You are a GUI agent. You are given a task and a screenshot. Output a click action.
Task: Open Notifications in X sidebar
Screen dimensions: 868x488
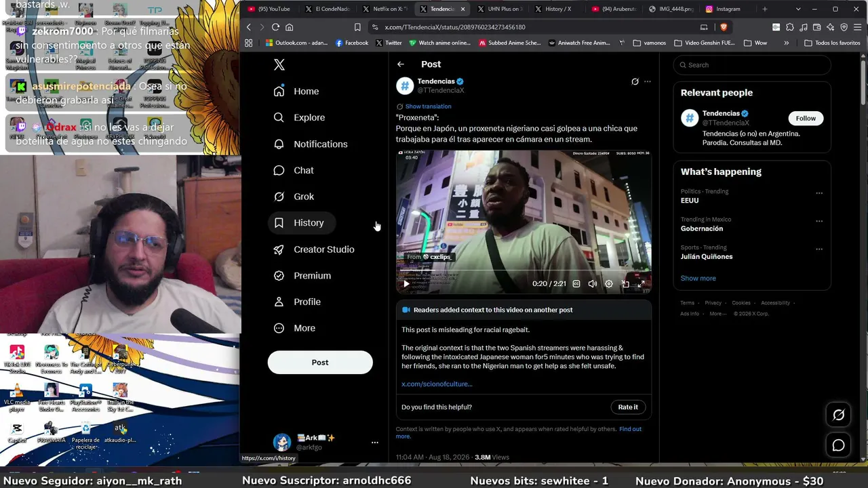311,144
